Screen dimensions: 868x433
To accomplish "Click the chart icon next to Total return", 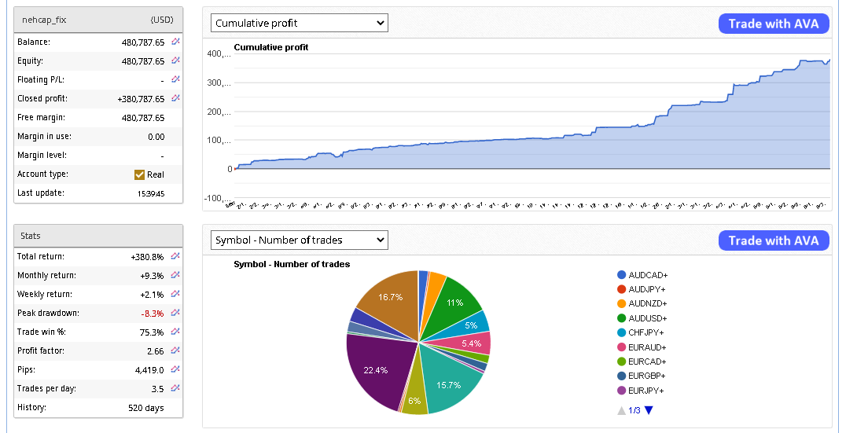I will pos(175,256).
